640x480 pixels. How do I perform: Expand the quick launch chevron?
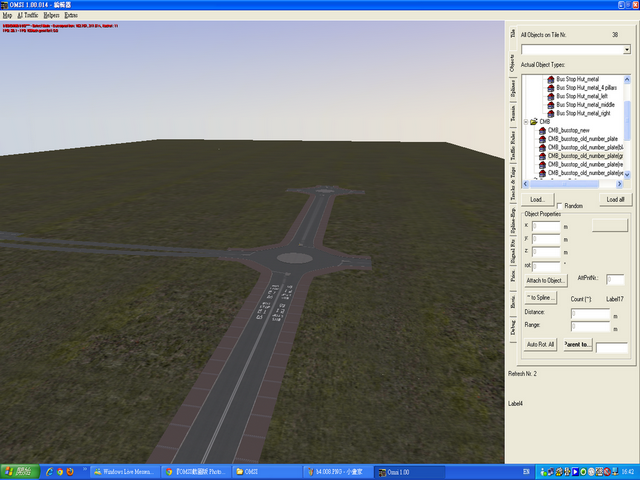85,469
